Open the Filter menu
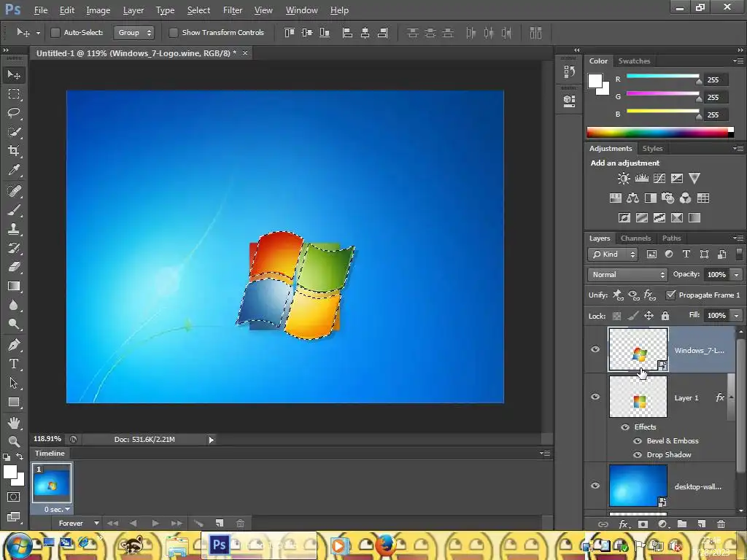This screenshot has height=560, width=747. pyautogui.click(x=233, y=10)
